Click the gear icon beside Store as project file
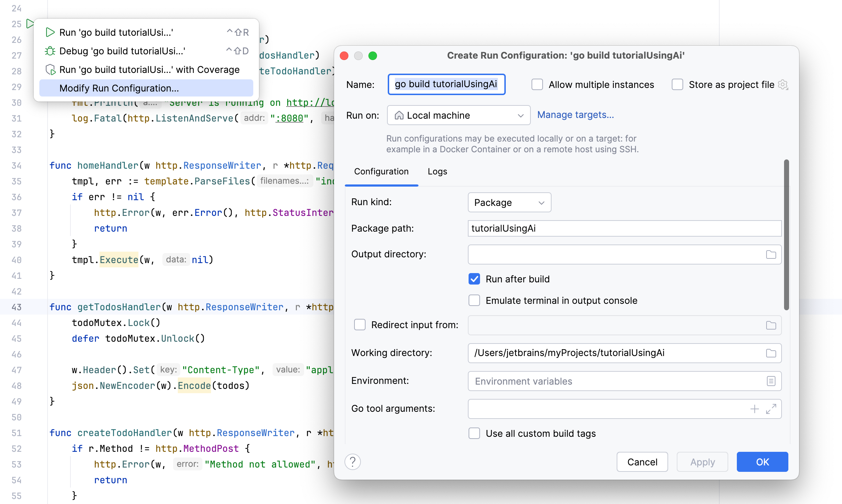Screen dimensions: 842x504 783,85
